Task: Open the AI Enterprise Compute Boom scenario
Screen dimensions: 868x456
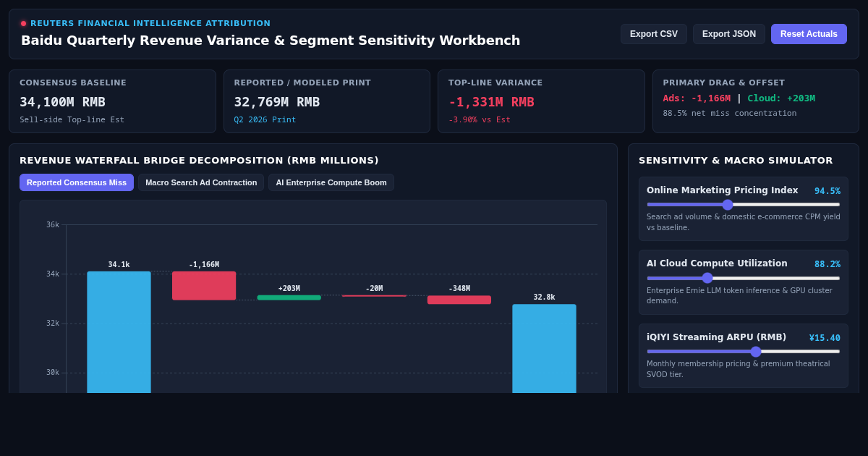Action: (x=331, y=182)
